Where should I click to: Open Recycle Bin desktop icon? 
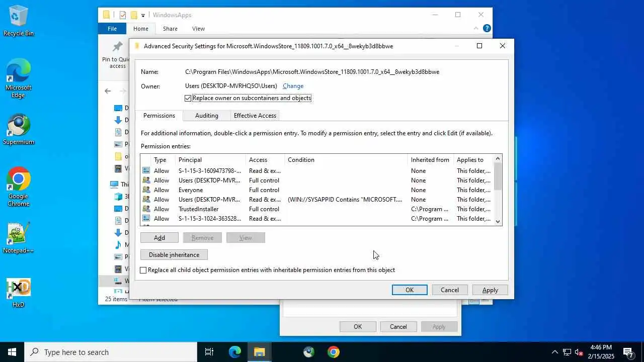click(x=19, y=21)
